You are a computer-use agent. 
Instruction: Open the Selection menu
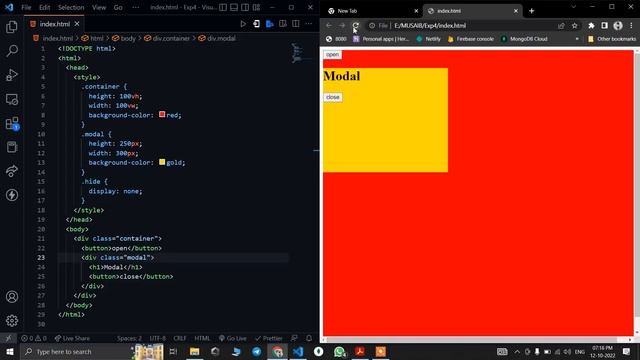[71, 7]
